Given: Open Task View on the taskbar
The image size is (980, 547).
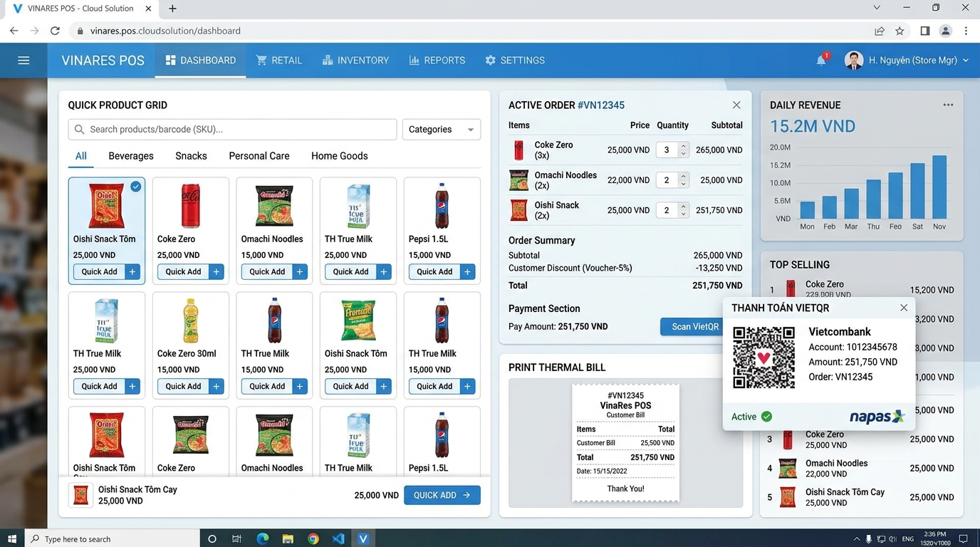Looking at the screenshot, I should tap(236, 538).
